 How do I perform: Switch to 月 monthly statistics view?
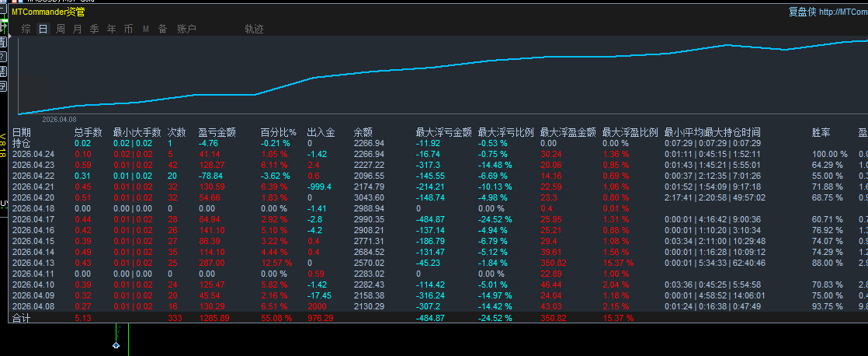(x=77, y=29)
